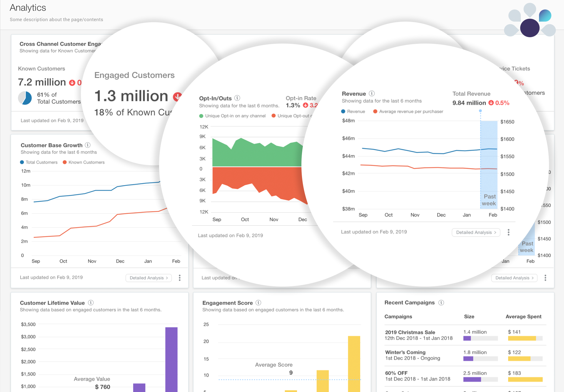Toggle blue Revenue legend item
The height and width of the screenshot is (392, 564).
[353, 111]
